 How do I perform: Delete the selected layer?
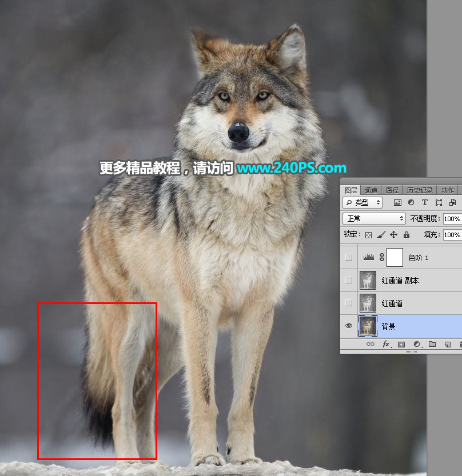click(460, 345)
